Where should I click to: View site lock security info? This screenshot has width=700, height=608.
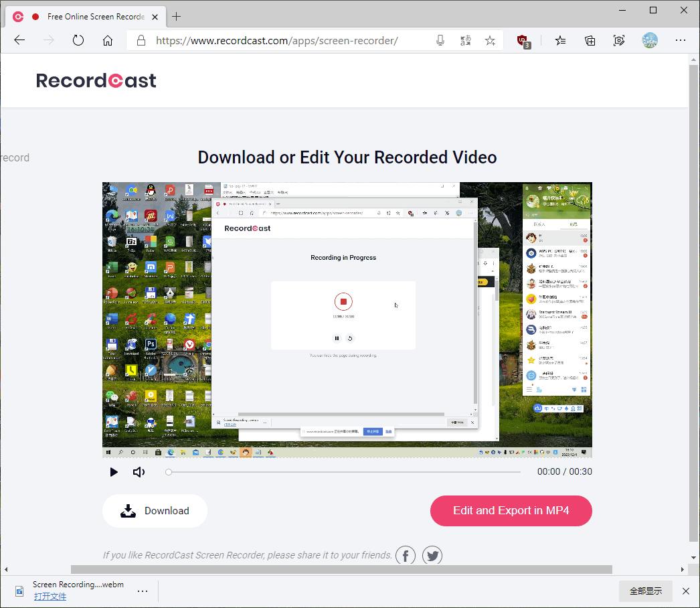coord(141,41)
